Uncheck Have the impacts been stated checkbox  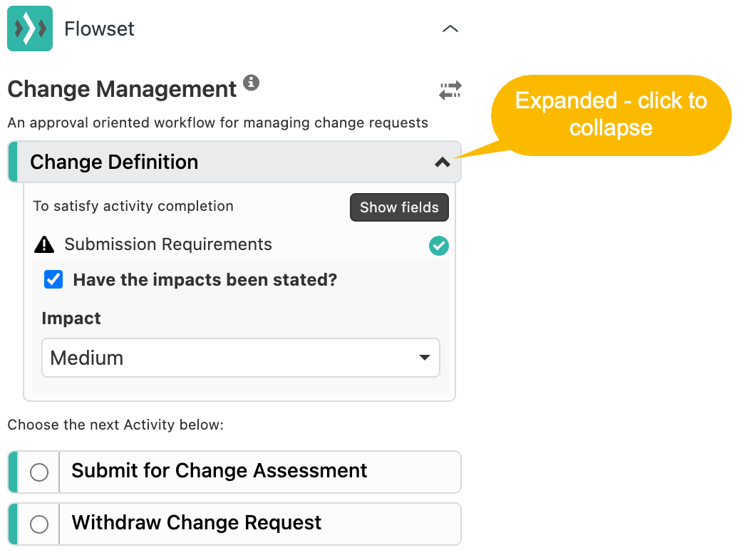click(53, 280)
